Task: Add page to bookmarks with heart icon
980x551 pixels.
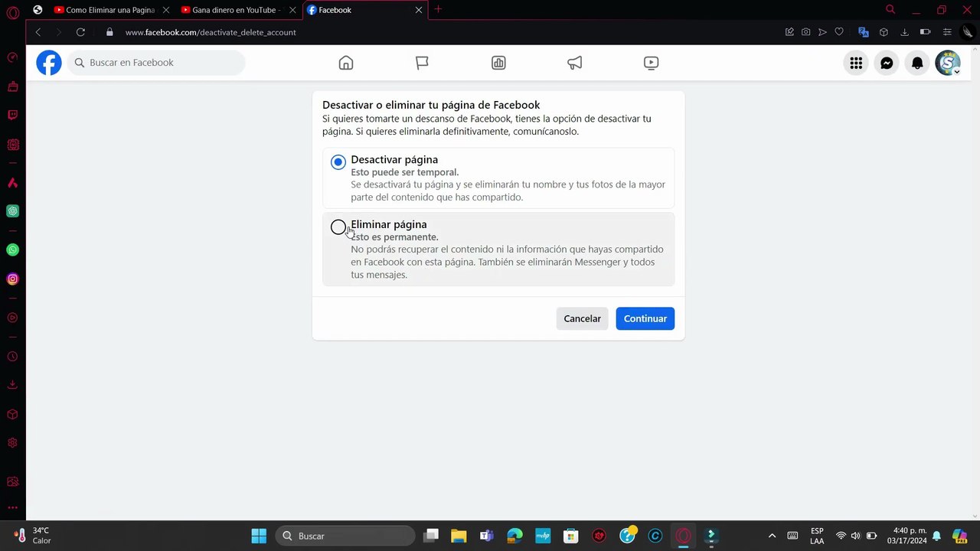Action: 839,32
